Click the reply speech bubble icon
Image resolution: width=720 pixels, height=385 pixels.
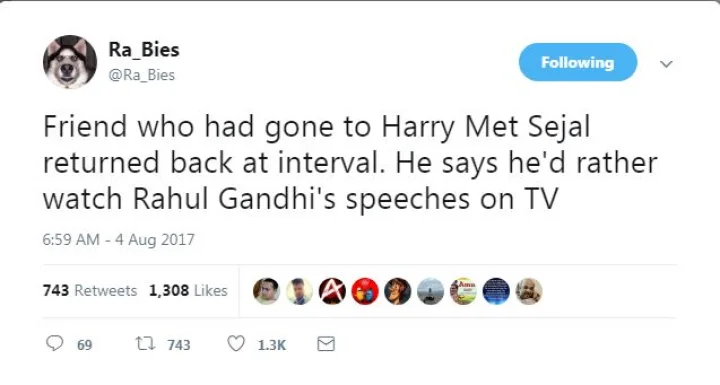pyautogui.click(x=55, y=343)
